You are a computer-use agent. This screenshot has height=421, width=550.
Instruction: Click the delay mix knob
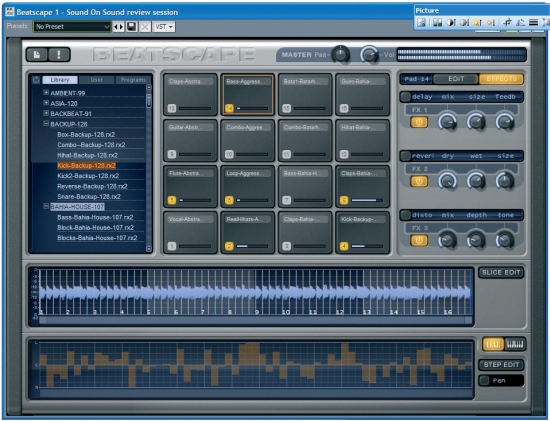coord(448,122)
